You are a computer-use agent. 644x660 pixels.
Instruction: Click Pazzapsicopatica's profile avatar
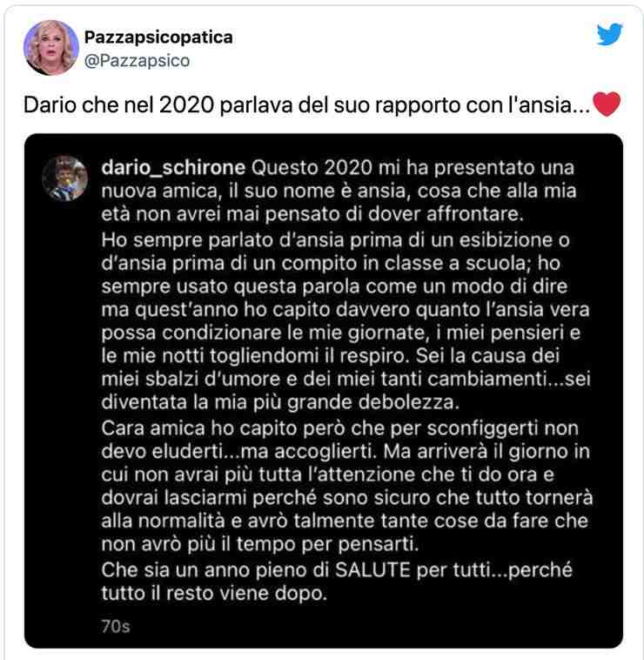[x=50, y=48]
